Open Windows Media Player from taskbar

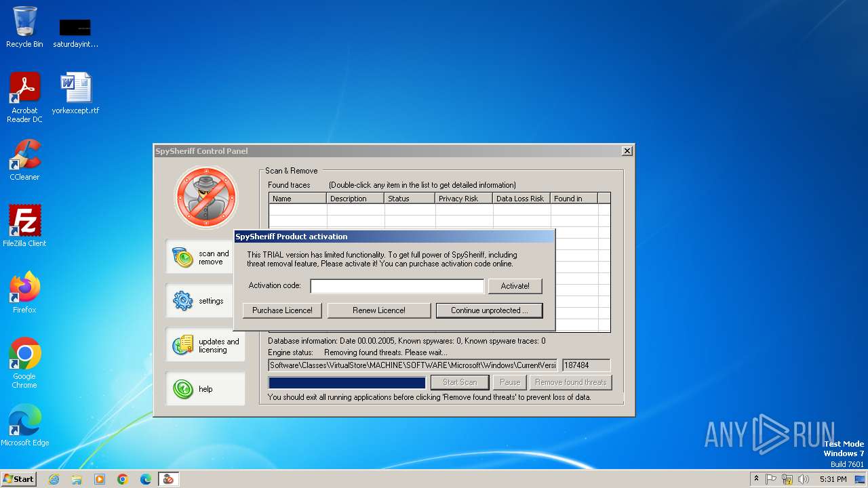(x=100, y=479)
